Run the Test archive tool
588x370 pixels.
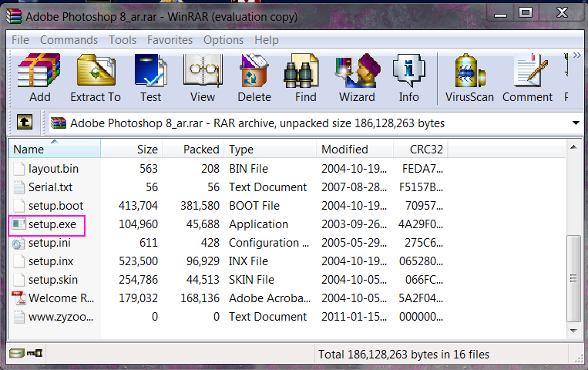tap(150, 78)
